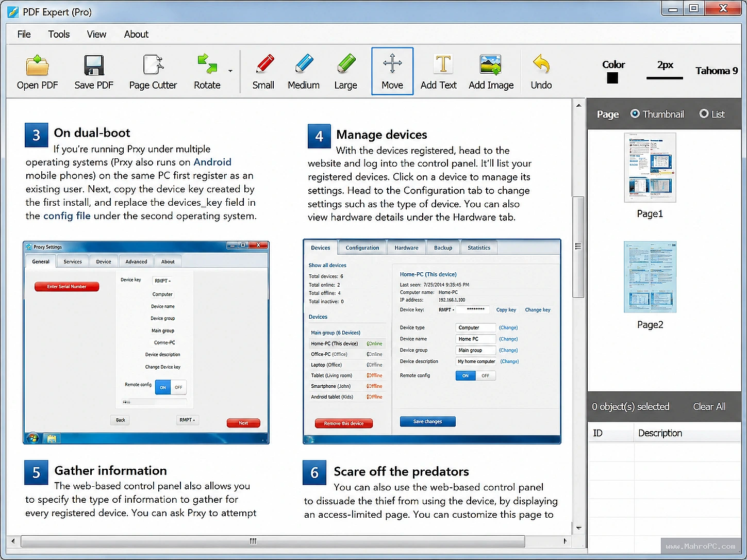This screenshot has width=747, height=560.
Task: Open the View menu
Action: click(x=96, y=34)
